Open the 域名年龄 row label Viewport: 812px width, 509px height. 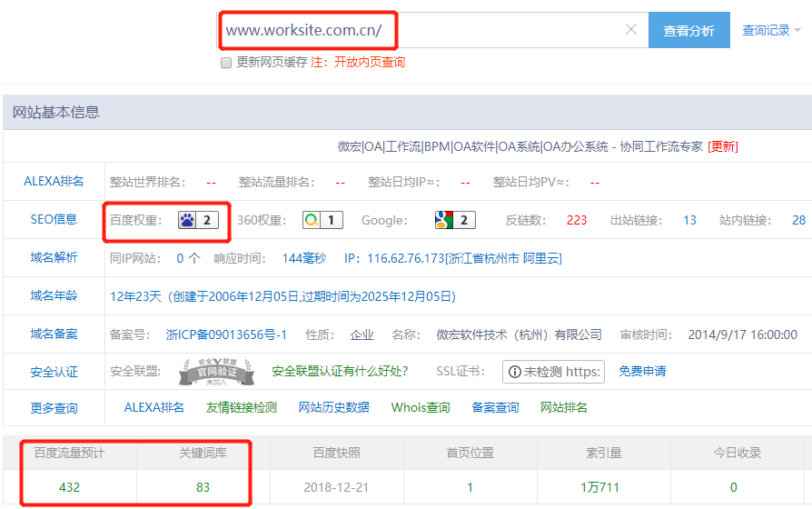pos(54,296)
